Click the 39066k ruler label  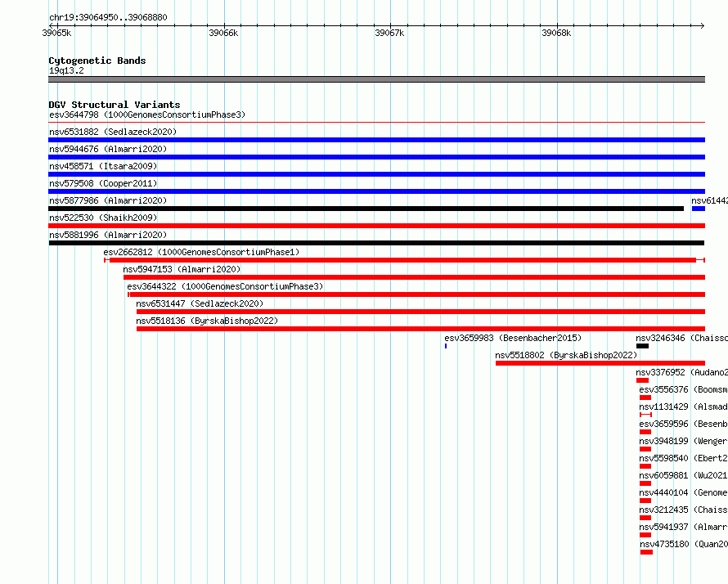[223, 33]
